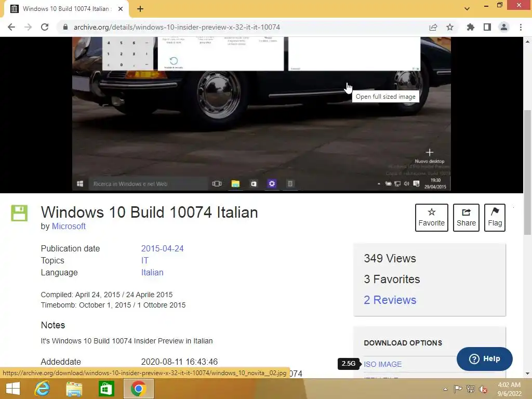Click the green floppy disk software icon
Image resolution: width=532 pixels, height=399 pixels.
click(x=19, y=213)
